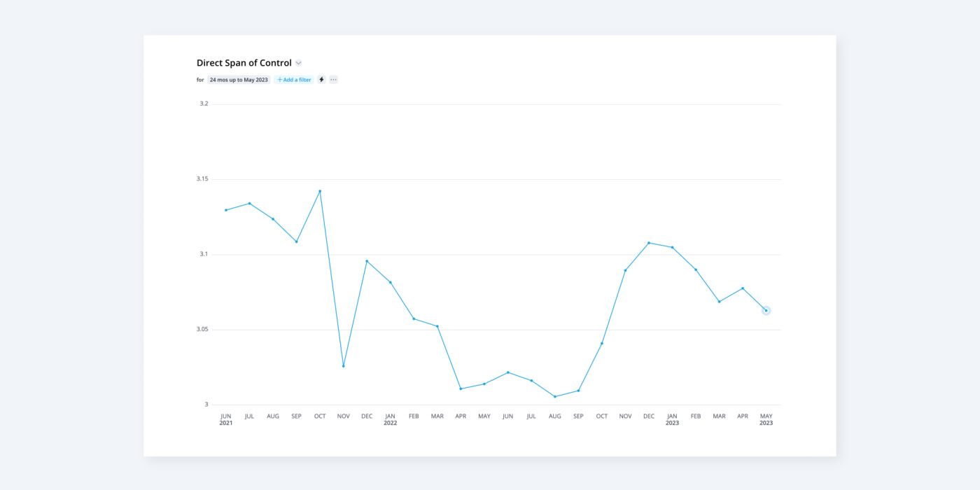Click the Add a filter button

point(294,80)
